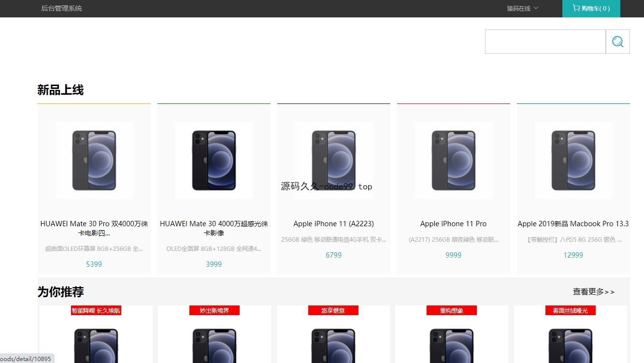This screenshot has width=644, height=363.
Task: Click the 智能降噪 长久续航 red tag
Action: click(x=96, y=310)
